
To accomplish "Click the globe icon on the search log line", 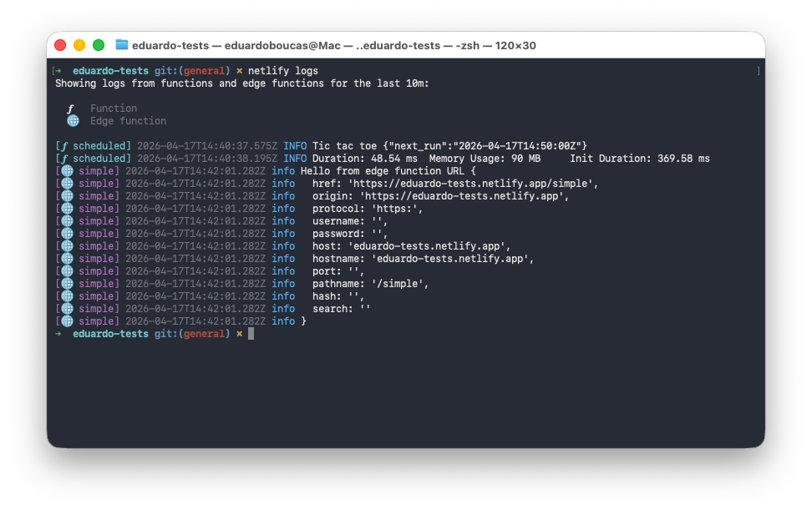I will point(68,309).
